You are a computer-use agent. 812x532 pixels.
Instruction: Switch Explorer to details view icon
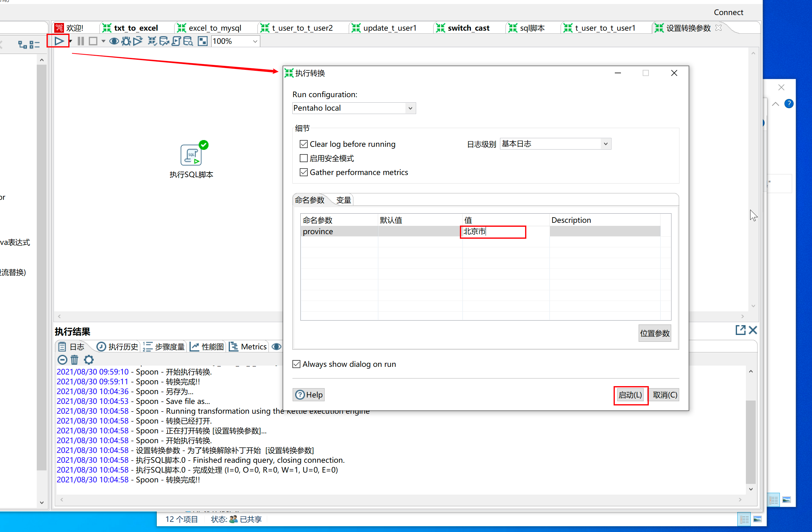[744, 519]
